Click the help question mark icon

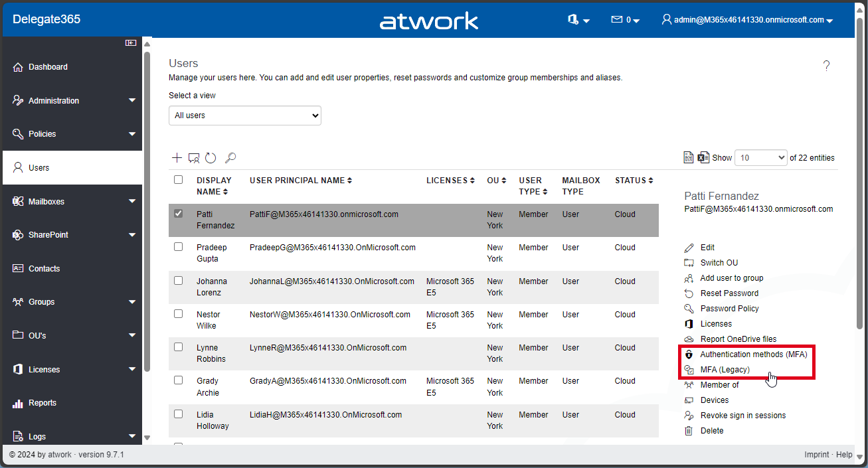coord(826,66)
